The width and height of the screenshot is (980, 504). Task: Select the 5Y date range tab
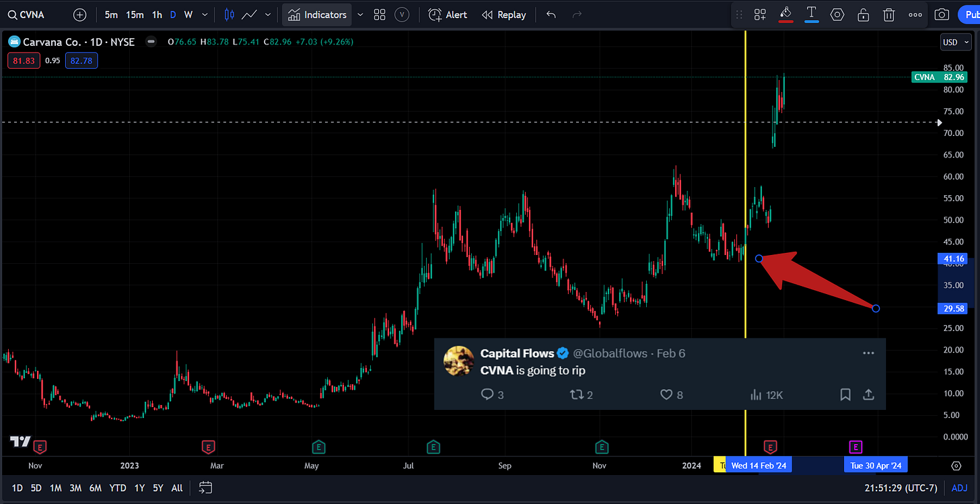click(157, 488)
